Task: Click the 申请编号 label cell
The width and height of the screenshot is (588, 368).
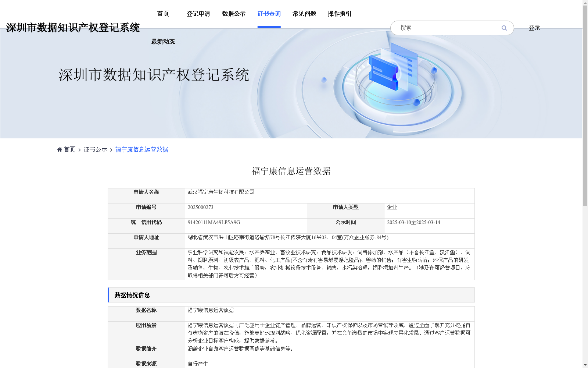Action: point(146,211)
